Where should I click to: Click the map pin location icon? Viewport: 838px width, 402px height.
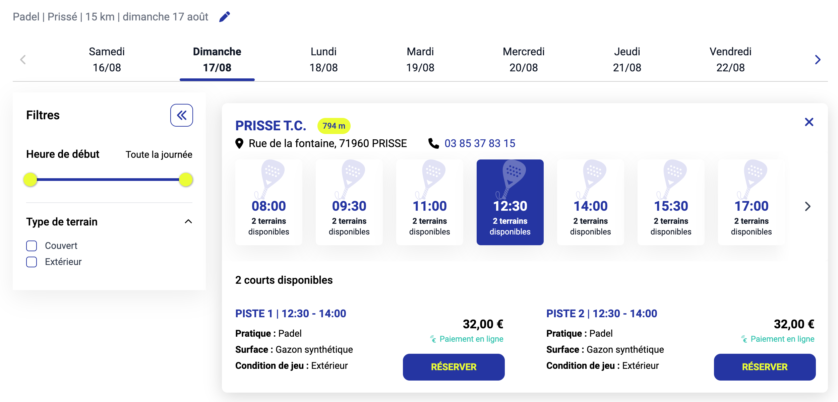tap(240, 144)
